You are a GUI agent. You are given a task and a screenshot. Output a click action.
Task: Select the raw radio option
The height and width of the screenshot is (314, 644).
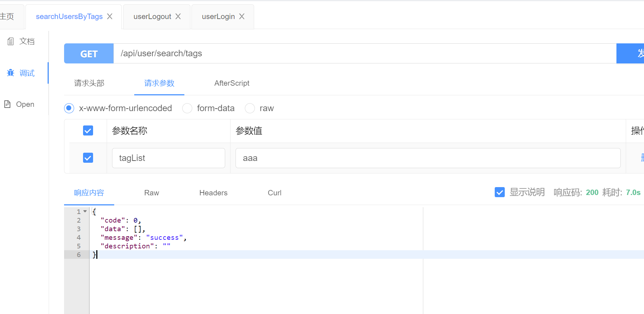click(250, 108)
